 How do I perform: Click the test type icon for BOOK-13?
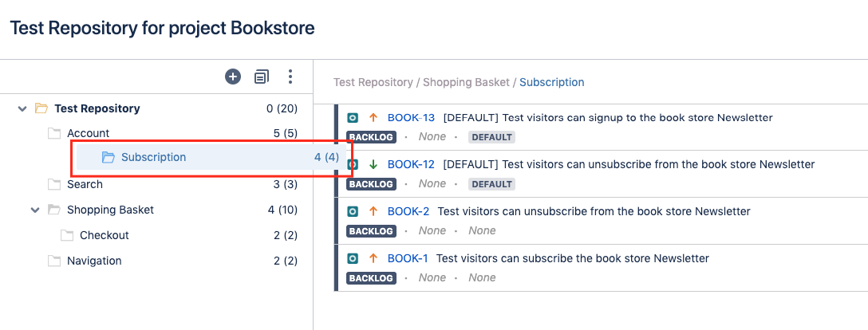coord(353,118)
